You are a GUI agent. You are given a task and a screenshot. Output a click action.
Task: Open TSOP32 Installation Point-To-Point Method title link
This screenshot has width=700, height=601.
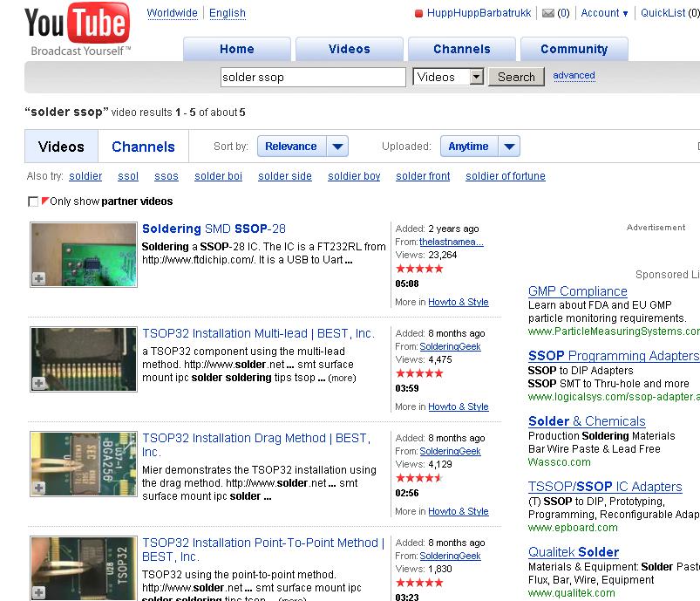coord(263,550)
